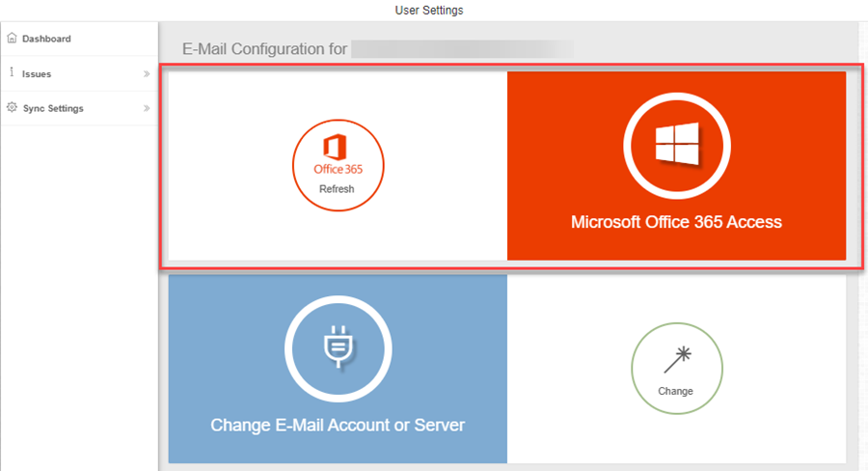The image size is (868, 471).
Task: Click the Microsoft Office 365 Access label
Action: pyautogui.click(x=676, y=222)
